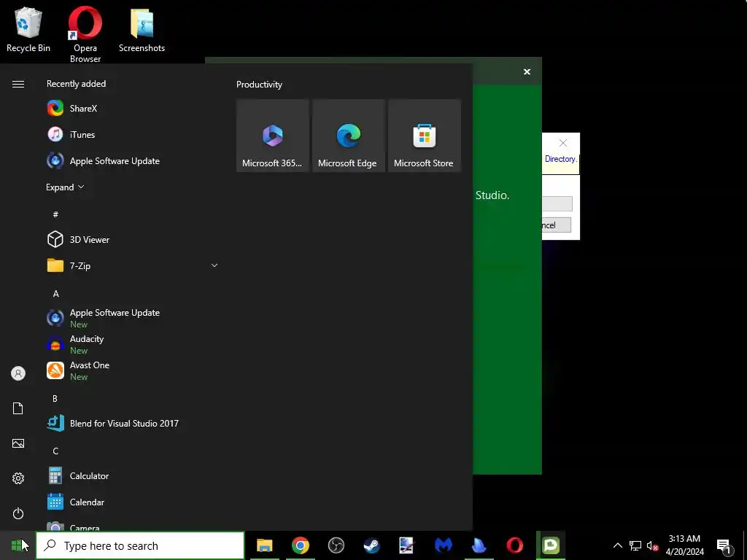Viewport: 747px width, 560px height.
Task: Open Documents from Start sidebar
Action: point(18,408)
